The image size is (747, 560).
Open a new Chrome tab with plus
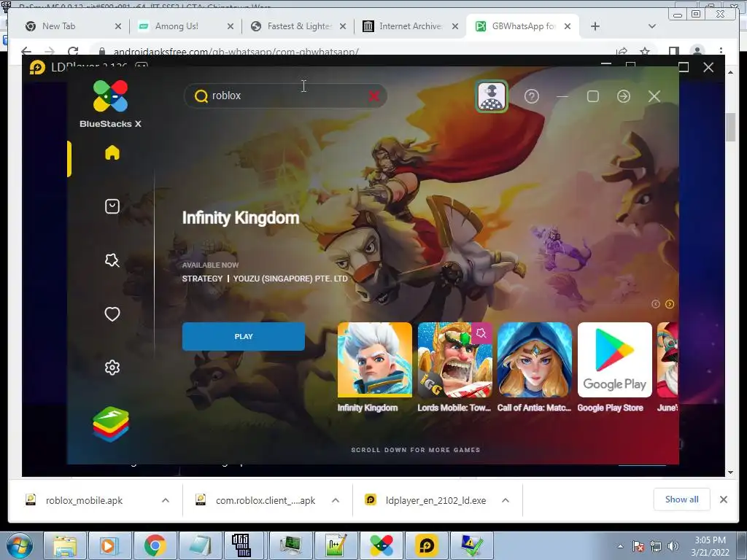(x=595, y=26)
